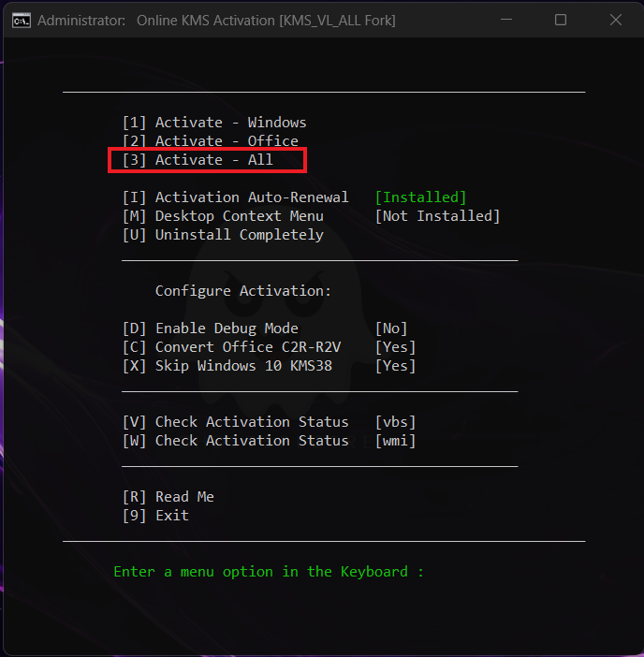Toggle Convert Office C2R-R2V option
The image size is (644, 657).
point(231,347)
